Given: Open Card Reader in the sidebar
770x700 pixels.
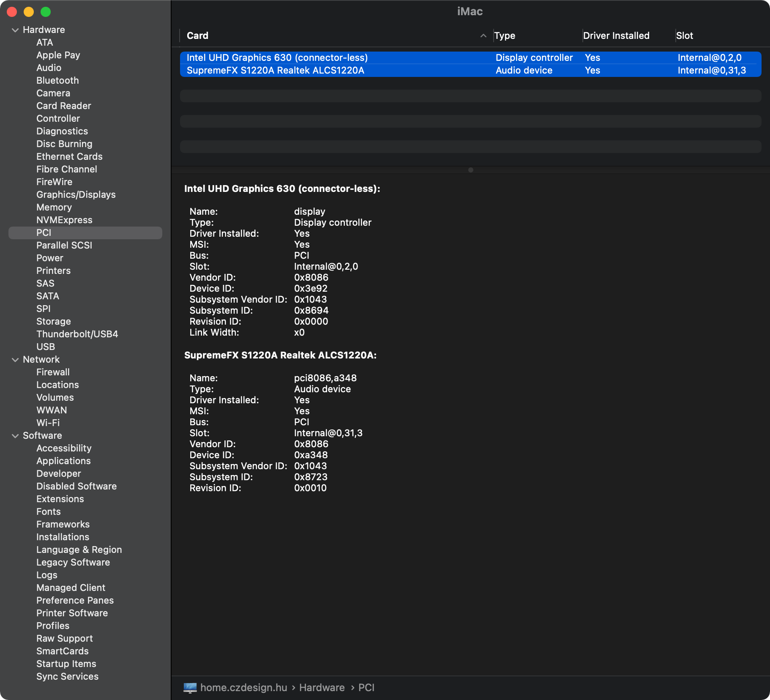Looking at the screenshot, I should [64, 106].
